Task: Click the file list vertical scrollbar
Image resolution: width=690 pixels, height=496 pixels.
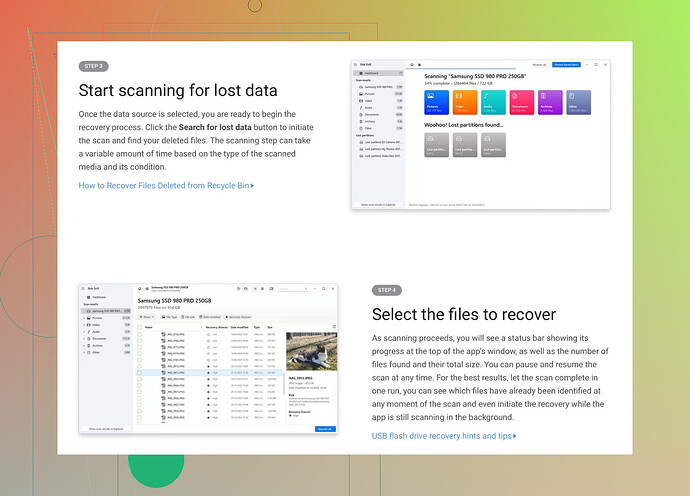Action: click(x=283, y=383)
